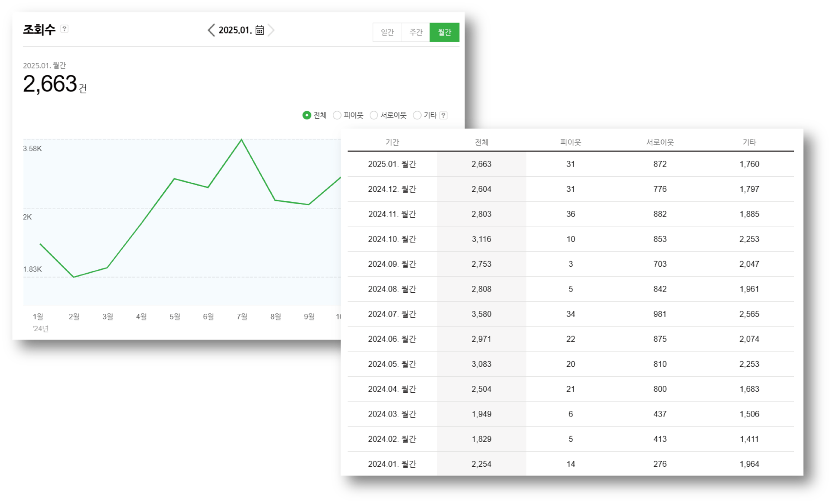Select the 2024.02. 월간 row label
832x504 pixels.
click(392, 439)
